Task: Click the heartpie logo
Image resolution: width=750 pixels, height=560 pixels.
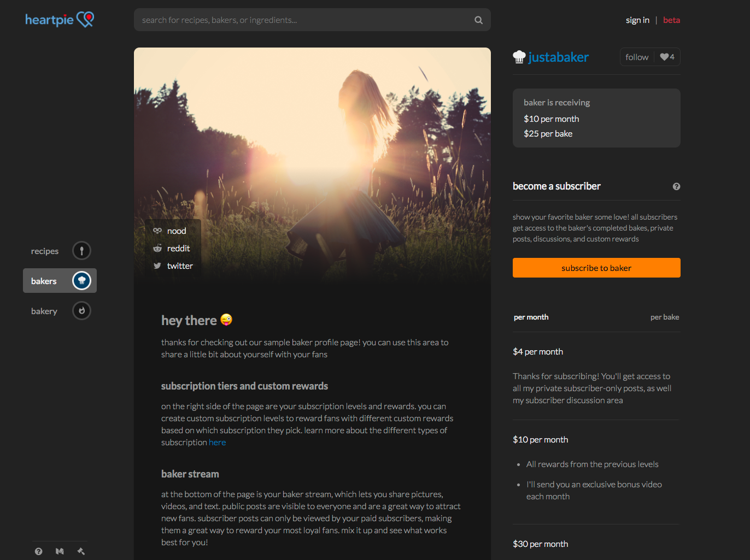Action: point(60,20)
